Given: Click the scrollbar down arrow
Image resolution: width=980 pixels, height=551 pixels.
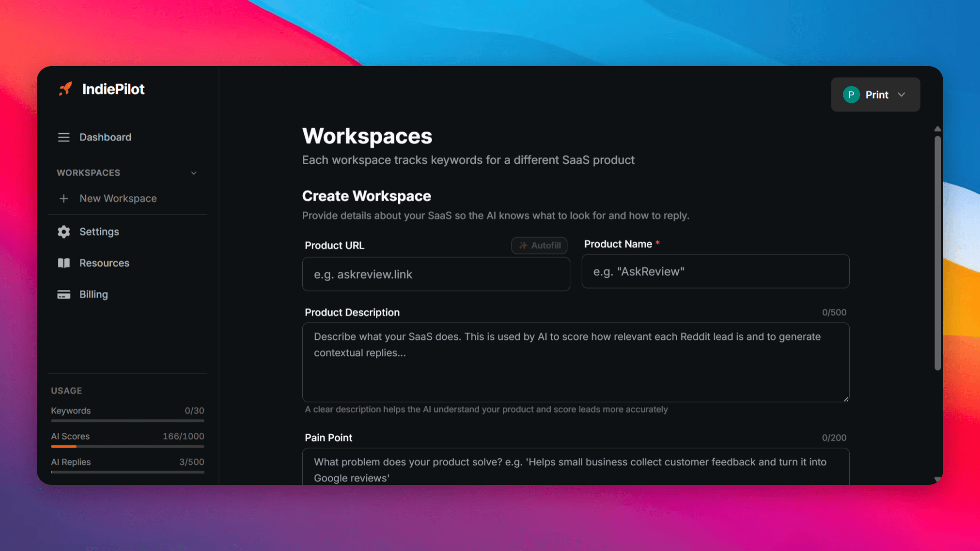Looking at the screenshot, I should point(937,479).
